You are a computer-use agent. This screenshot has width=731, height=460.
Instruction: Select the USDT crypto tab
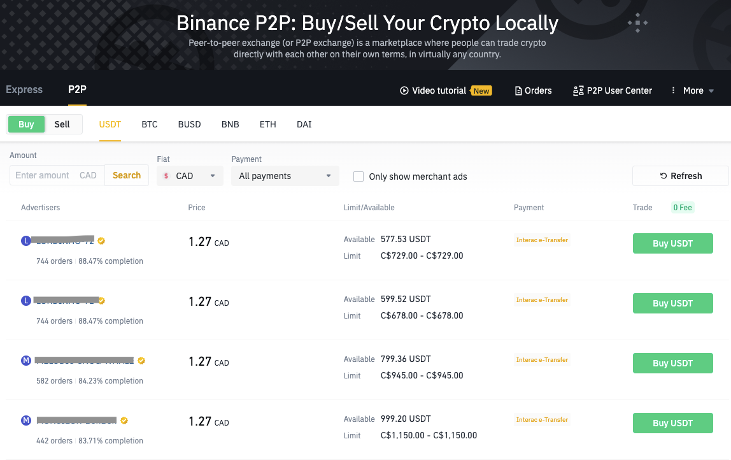(x=110, y=124)
